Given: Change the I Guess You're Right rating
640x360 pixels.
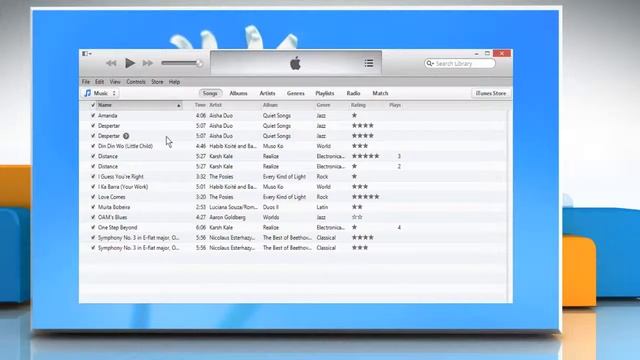Looking at the screenshot, I should click(354, 177).
